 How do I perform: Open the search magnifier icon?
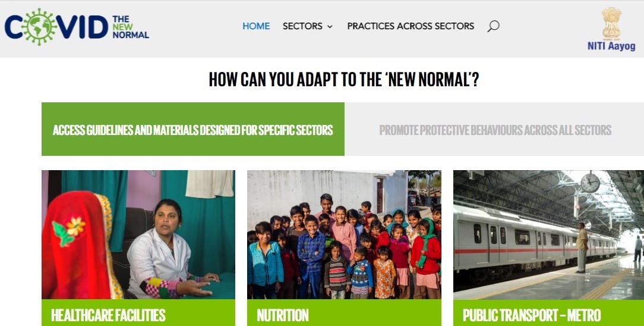click(x=493, y=26)
